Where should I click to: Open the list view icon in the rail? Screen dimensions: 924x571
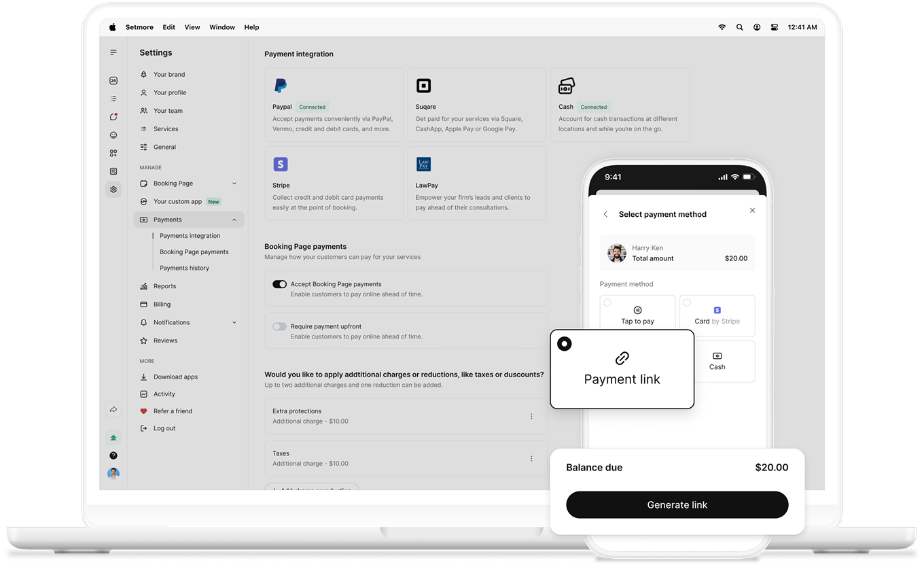pyautogui.click(x=113, y=99)
